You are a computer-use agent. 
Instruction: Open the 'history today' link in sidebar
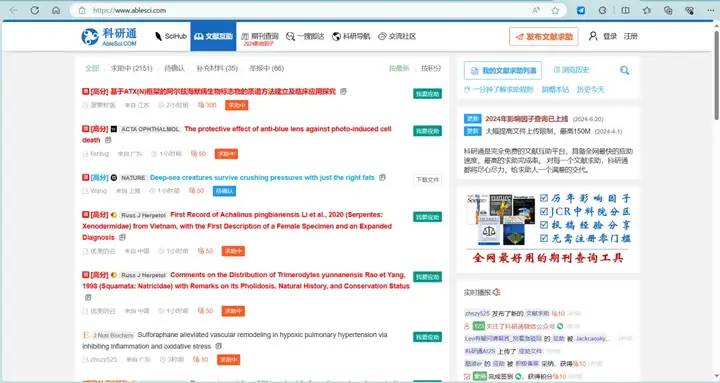coord(590,89)
